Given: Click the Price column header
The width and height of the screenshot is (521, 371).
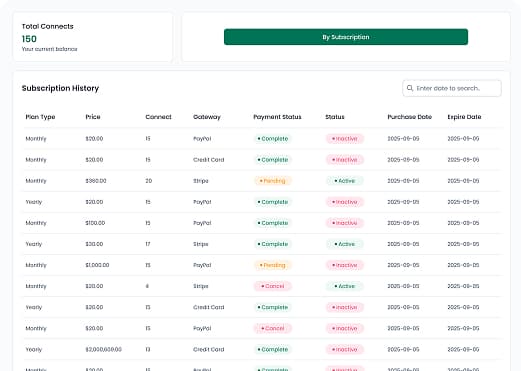Looking at the screenshot, I should (x=93, y=117).
